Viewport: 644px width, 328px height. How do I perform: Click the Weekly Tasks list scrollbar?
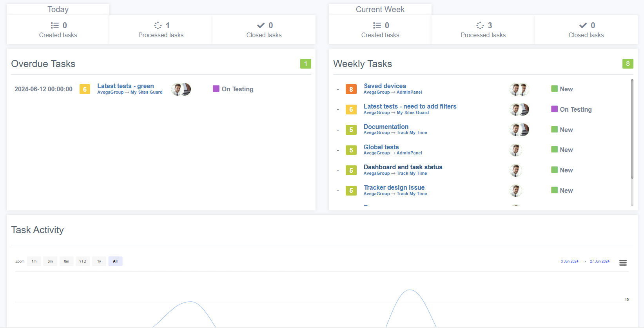632,129
